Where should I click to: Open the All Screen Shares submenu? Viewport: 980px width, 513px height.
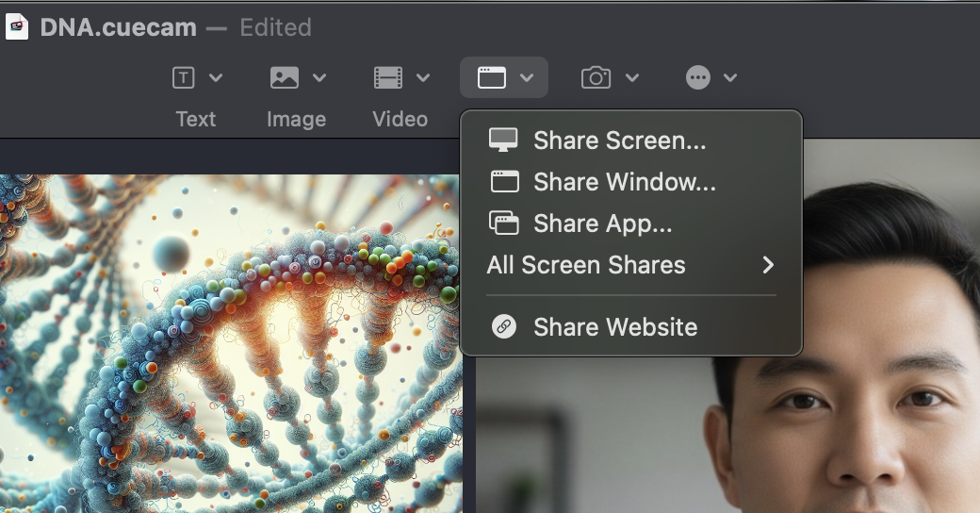pos(631,265)
